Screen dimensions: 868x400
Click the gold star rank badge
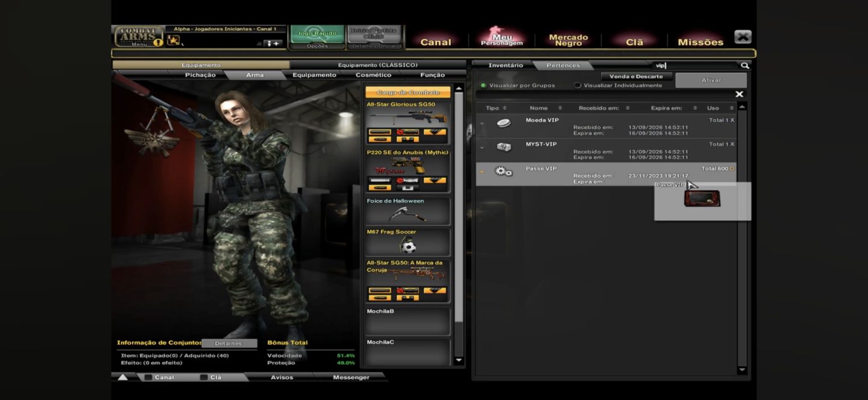(174, 40)
